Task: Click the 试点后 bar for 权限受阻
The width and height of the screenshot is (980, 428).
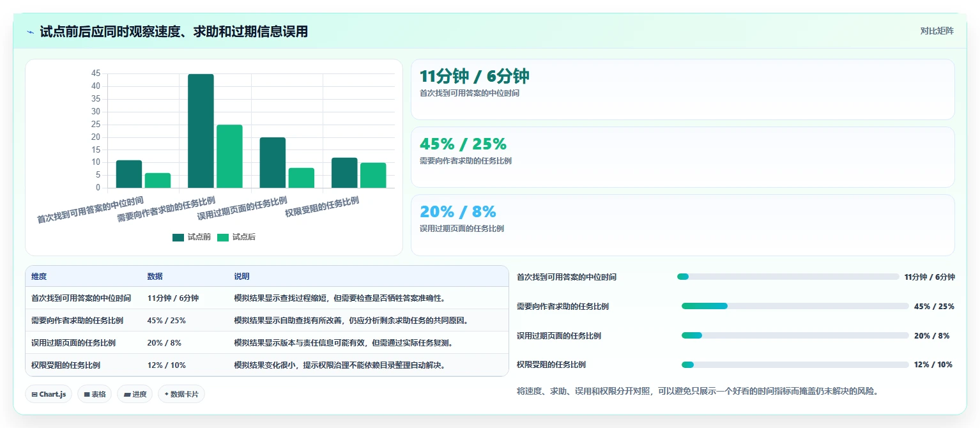Action: point(373,175)
